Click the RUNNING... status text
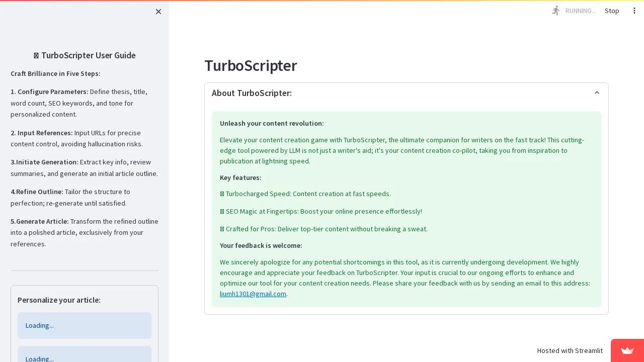The image size is (644, 362). 580,11
